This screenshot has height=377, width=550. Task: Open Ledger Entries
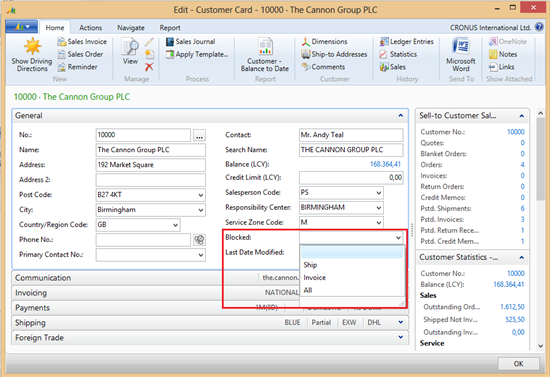click(x=407, y=42)
